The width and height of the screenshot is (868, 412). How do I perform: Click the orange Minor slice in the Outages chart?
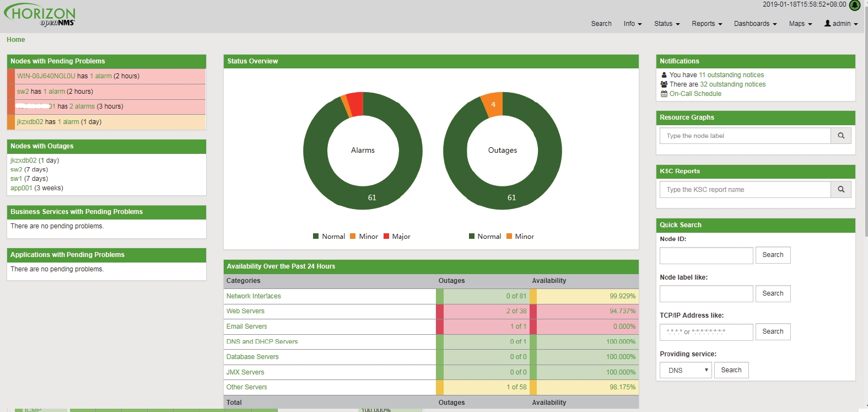point(492,105)
